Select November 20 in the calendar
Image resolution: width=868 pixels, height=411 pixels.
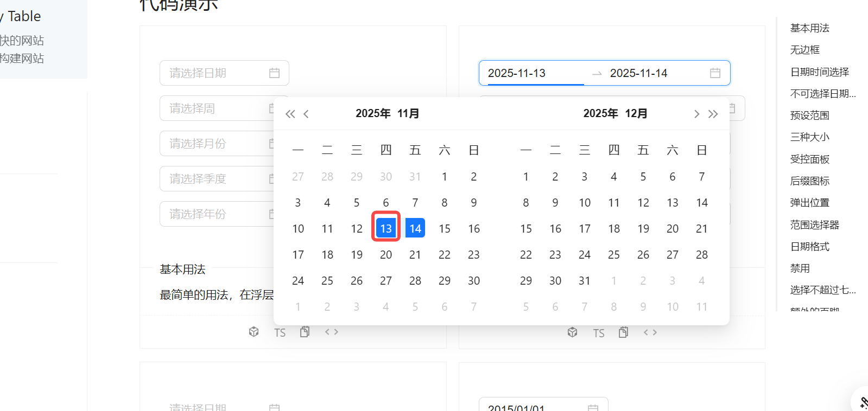[385, 255]
